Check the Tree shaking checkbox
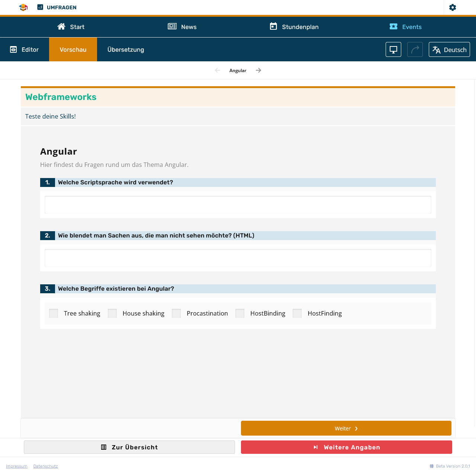The width and height of the screenshot is (476, 475). (x=54, y=313)
